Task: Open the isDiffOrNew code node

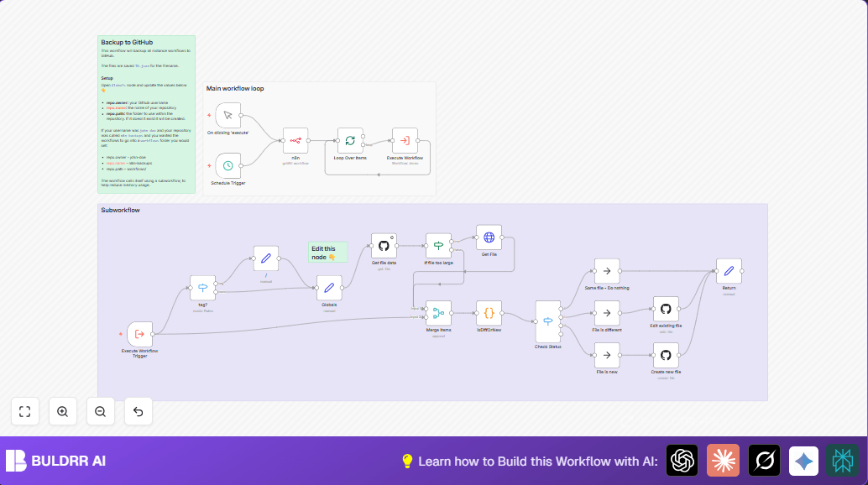Action: [x=489, y=313]
